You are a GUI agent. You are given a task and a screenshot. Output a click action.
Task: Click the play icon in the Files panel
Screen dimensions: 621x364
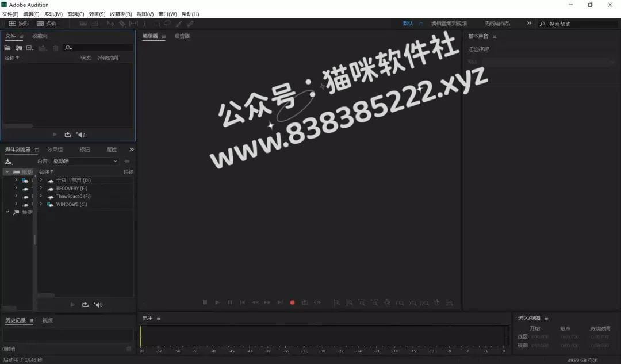[x=55, y=135]
